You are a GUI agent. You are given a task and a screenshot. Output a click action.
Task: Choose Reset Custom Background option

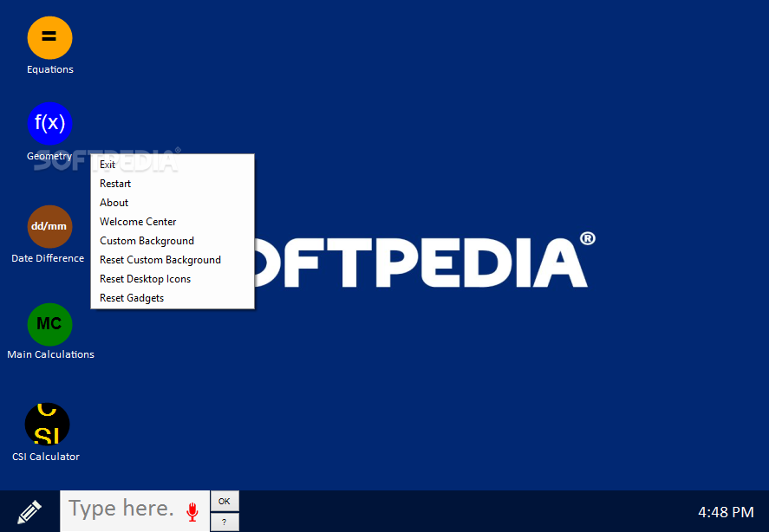tap(173, 260)
